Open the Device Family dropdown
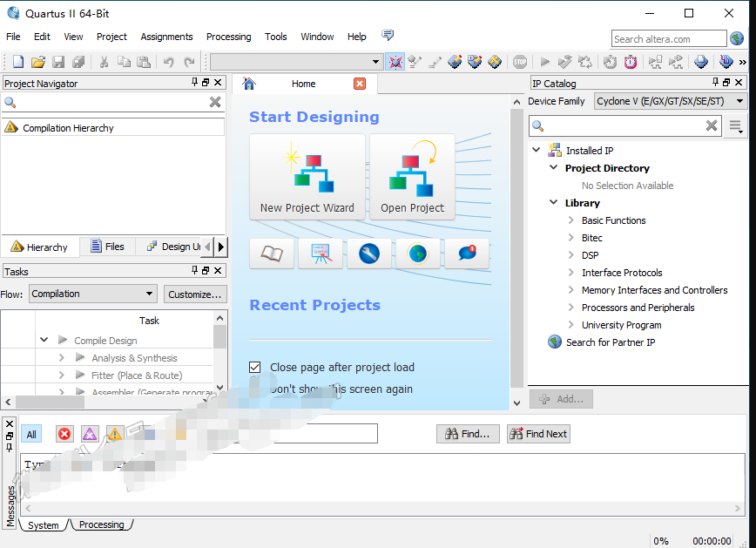 pos(670,101)
